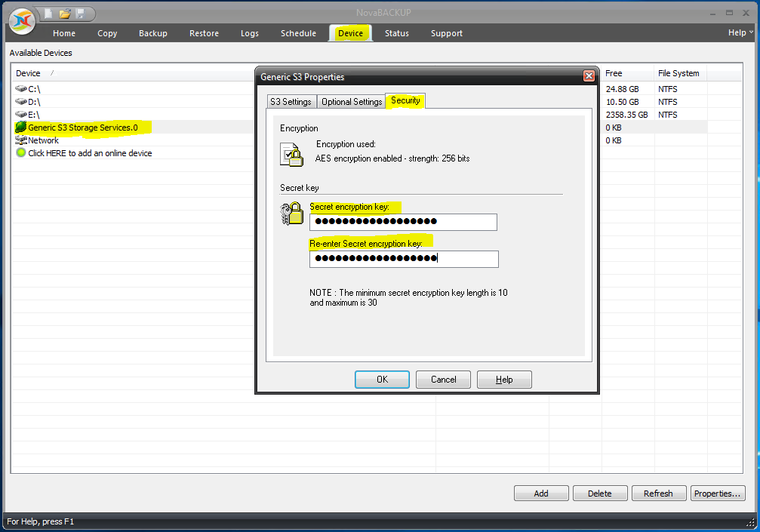Viewport: 760px width, 532px height.
Task: Open the Properties... button
Action: 718,494
